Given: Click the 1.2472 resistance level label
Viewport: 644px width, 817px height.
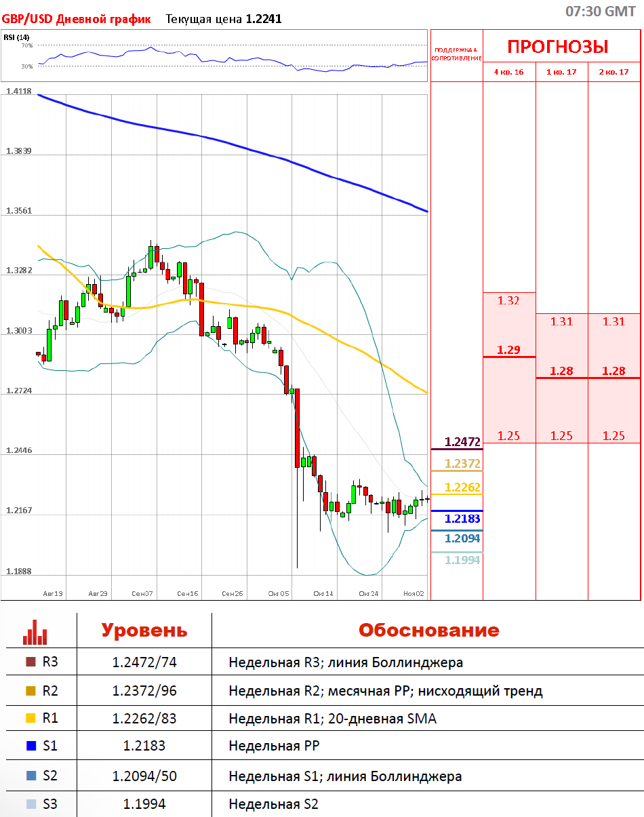Looking at the screenshot, I should [462, 442].
